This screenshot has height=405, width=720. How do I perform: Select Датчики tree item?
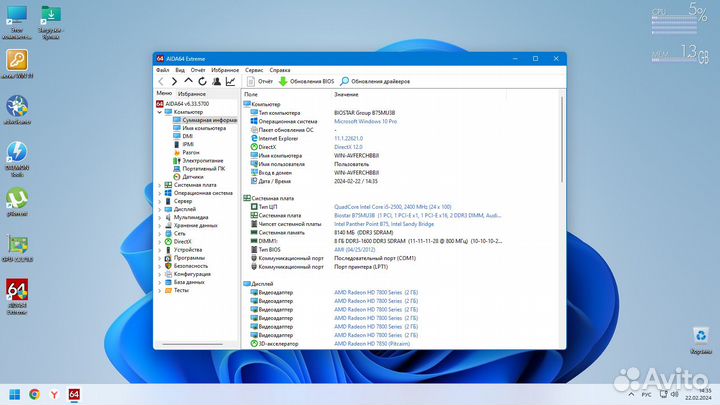point(188,177)
